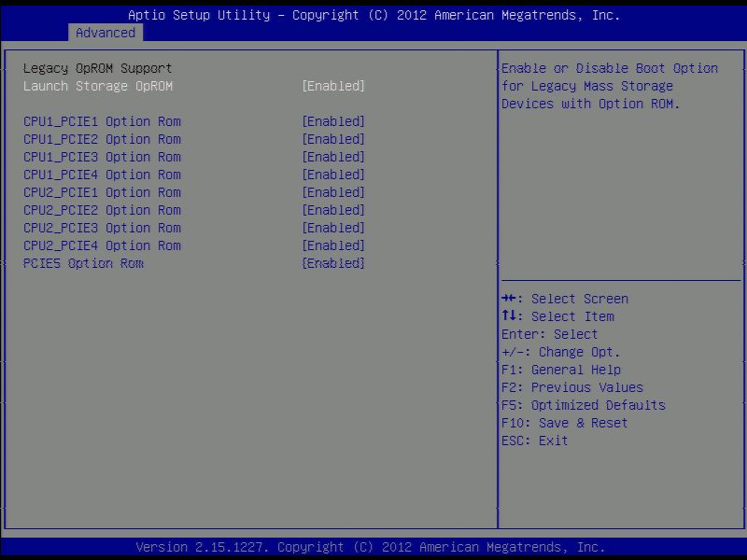Select CPU1_PCIE1 Option Rom label
Viewport: 747px width, 560px height.
[102, 121]
